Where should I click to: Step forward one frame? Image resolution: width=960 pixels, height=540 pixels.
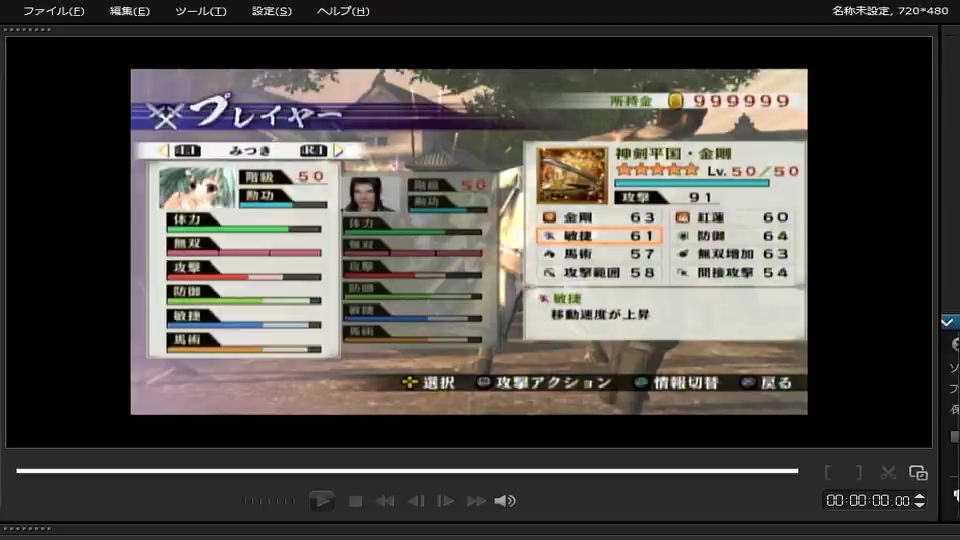445,501
